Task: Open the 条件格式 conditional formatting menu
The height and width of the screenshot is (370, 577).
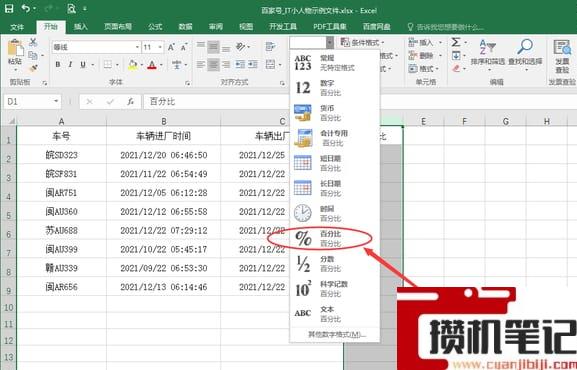Action: pyautogui.click(x=362, y=43)
